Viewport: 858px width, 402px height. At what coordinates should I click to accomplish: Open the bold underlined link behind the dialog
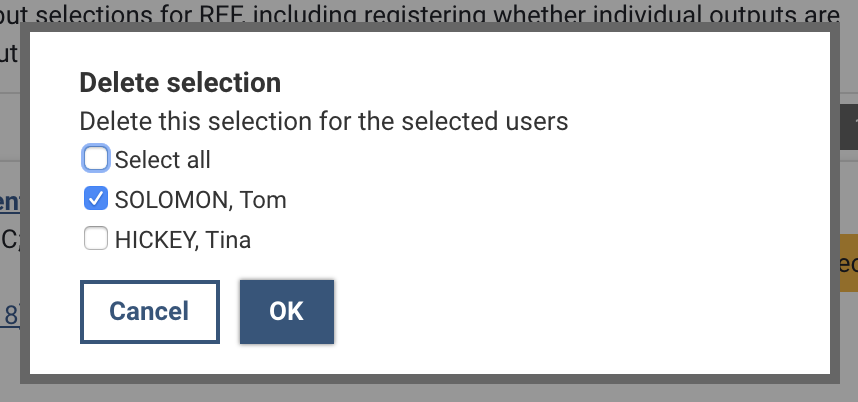[10, 202]
